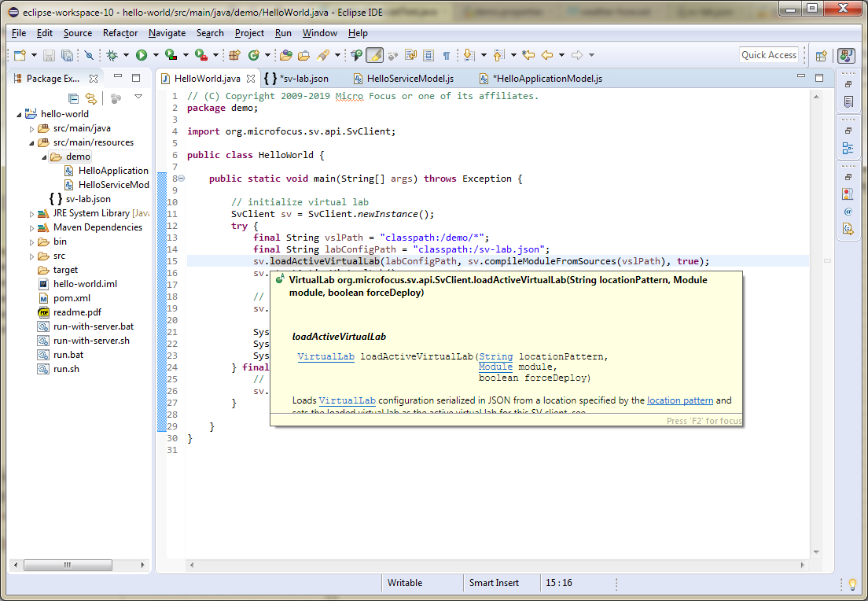Minimize the Package Explorer panel
868x601 pixels.
point(118,76)
